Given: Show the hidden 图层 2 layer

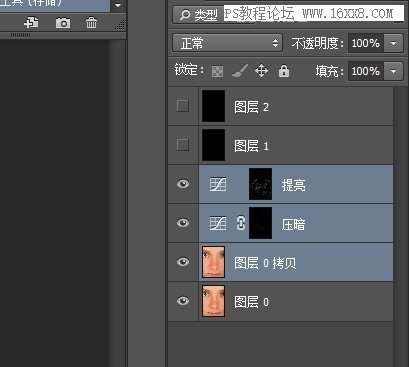Looking at the screenshot, I should (183, 105).
